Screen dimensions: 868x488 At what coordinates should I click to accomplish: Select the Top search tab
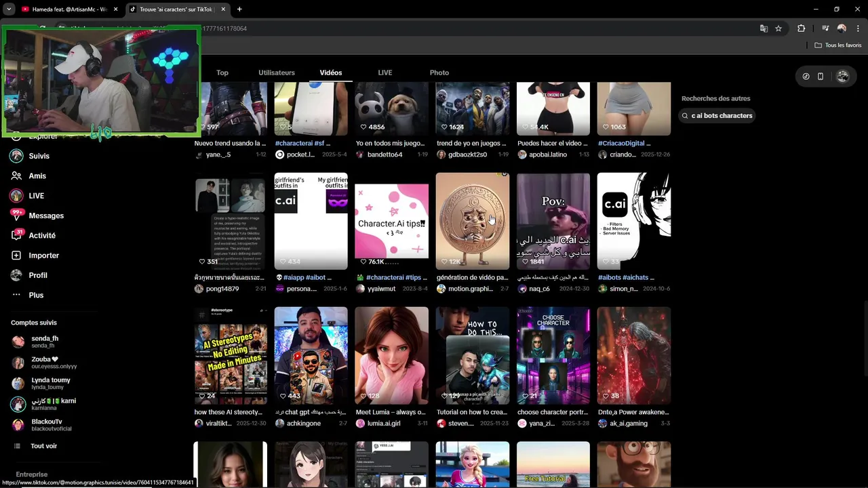(x=222, y=73)
